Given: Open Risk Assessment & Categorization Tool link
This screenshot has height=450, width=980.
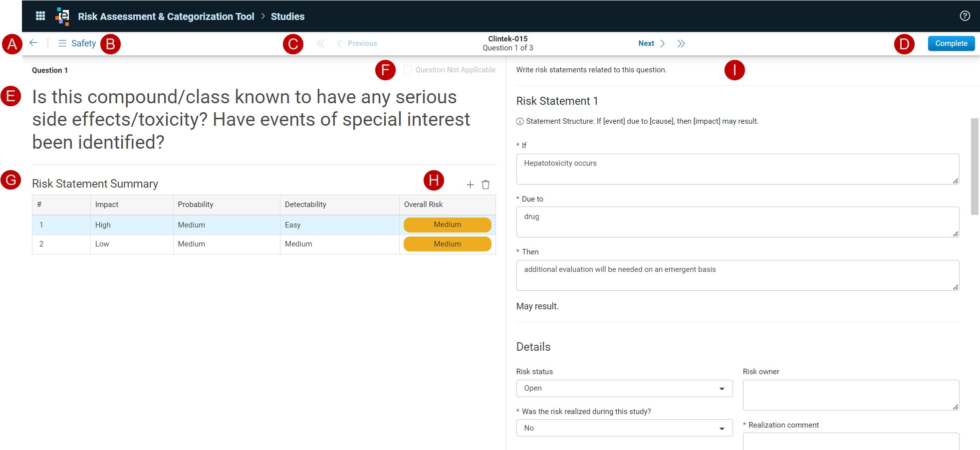Looking at the screenshot, I should pos(166,16).
